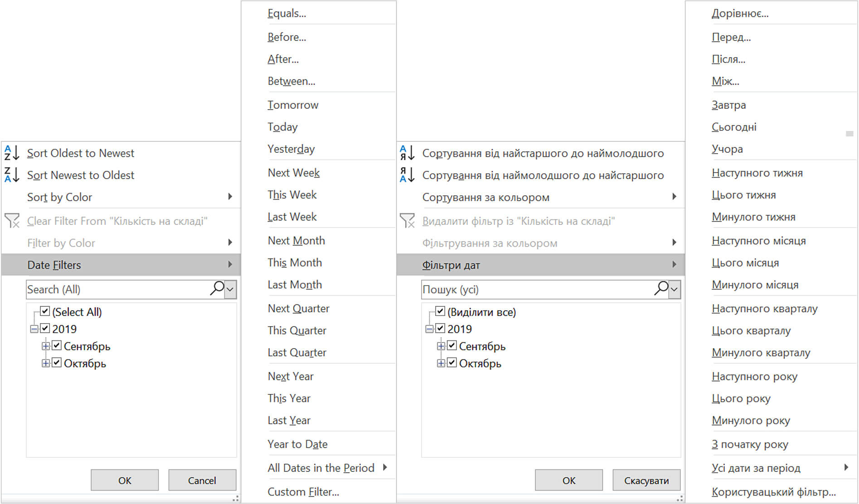Click the Sort Newest to Oldest Z-A icon

click(x=12, y=175)
